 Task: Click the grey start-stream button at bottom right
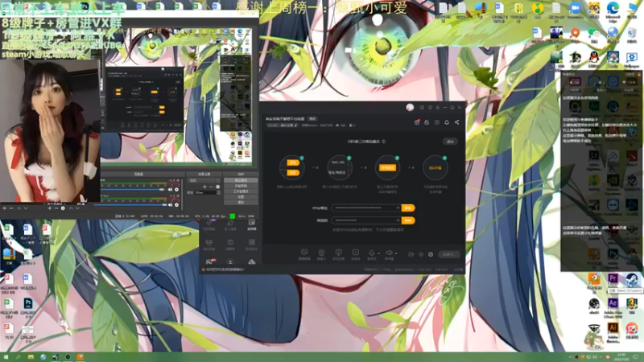[449, 254]
